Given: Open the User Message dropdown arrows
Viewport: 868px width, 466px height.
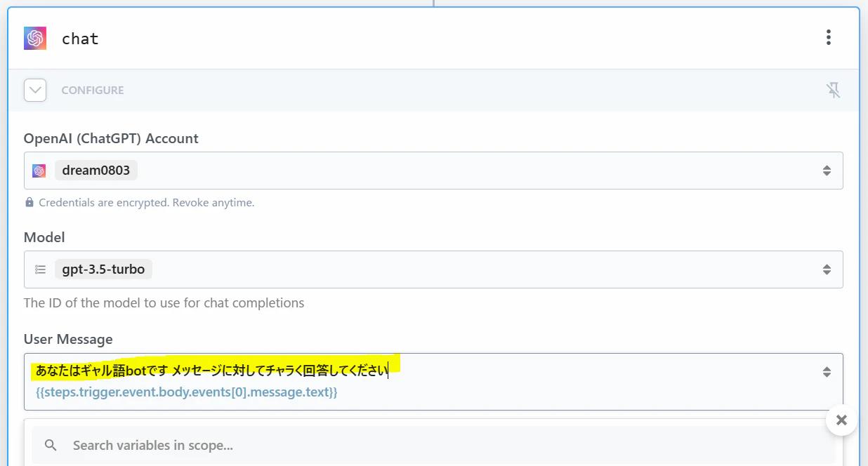Looking at the screenshot, I should click(x=827, y=372).
